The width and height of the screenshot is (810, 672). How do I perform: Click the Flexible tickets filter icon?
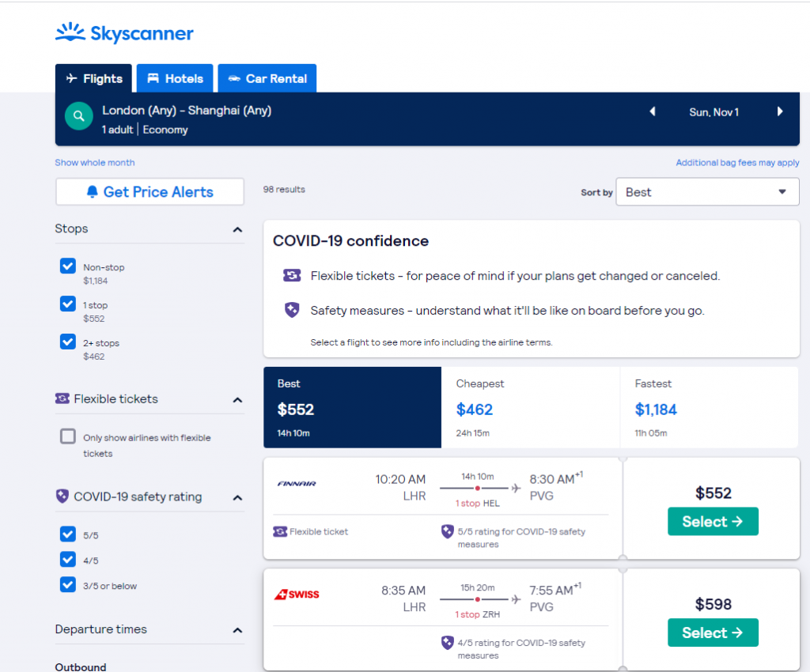tap(62, 398)
